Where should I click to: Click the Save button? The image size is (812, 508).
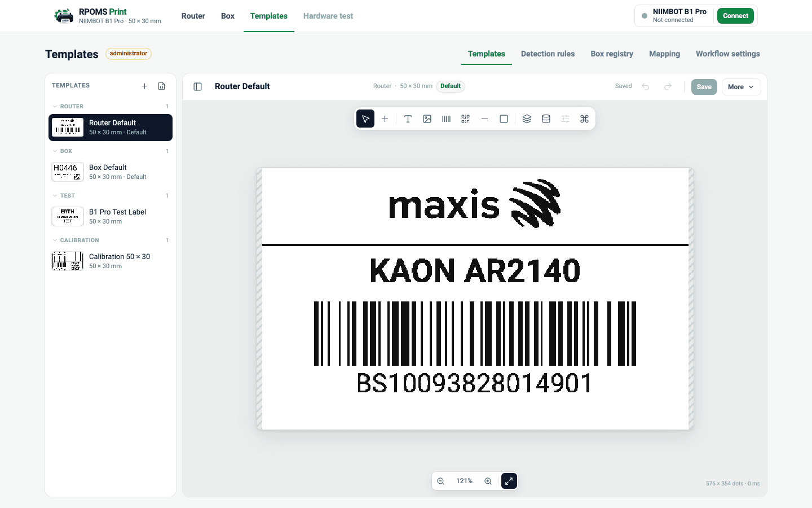coord(704,87)
